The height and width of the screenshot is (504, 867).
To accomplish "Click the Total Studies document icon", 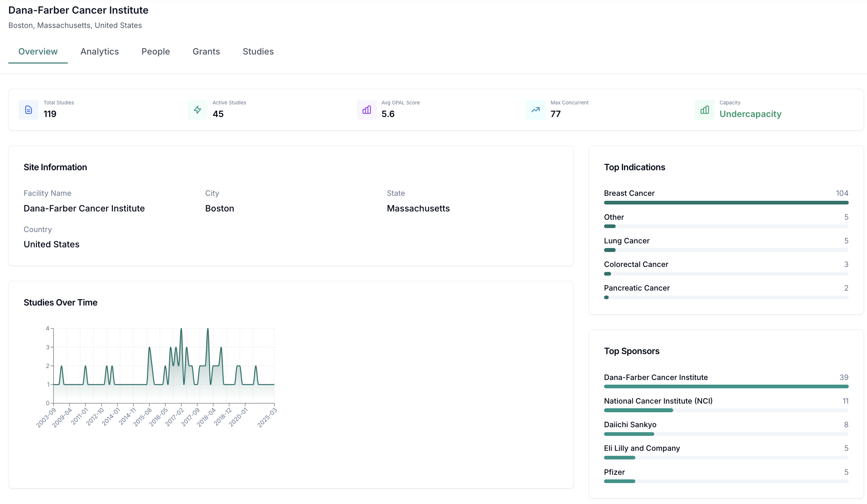I will (29, 110).
